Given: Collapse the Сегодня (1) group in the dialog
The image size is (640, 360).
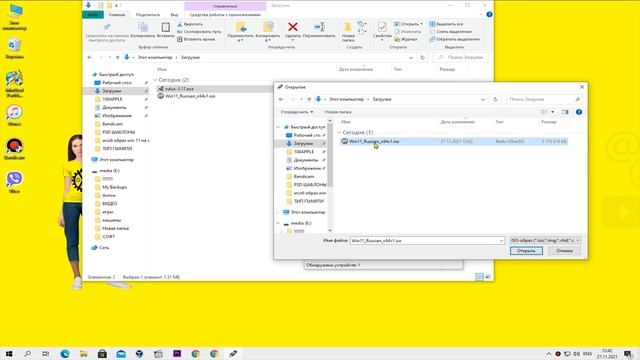Looking at the screenshot, I should click(x=339, y=133).
